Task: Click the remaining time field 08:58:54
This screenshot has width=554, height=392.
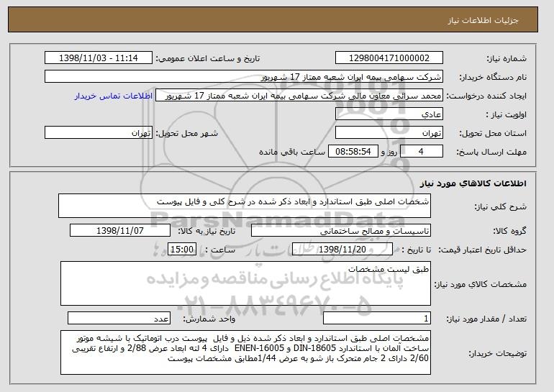Action: click(x=353, y=152)
